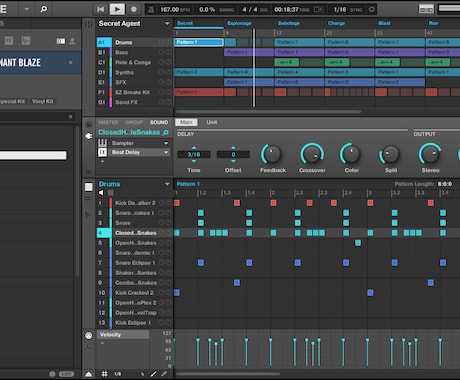Select the Sabotage scene tab
The height and width of the screenshot is (380, 460).
tap(289, 23)
